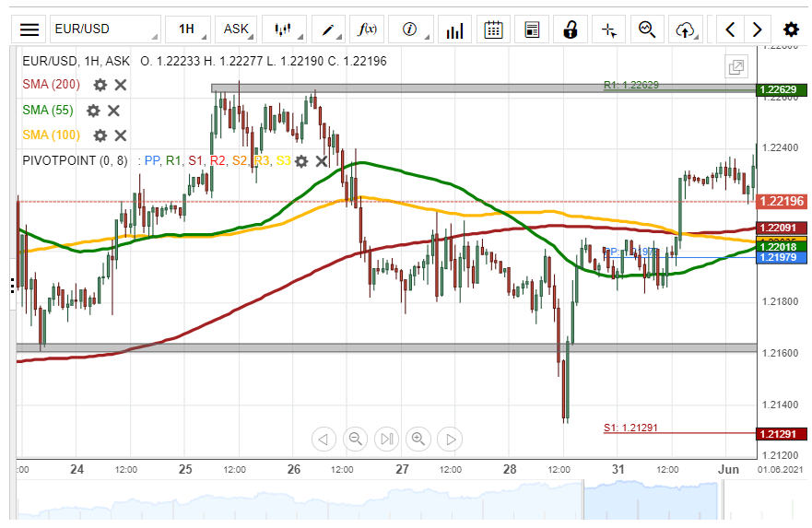Click the EUR/USD instrument selector field

(103, 29)
